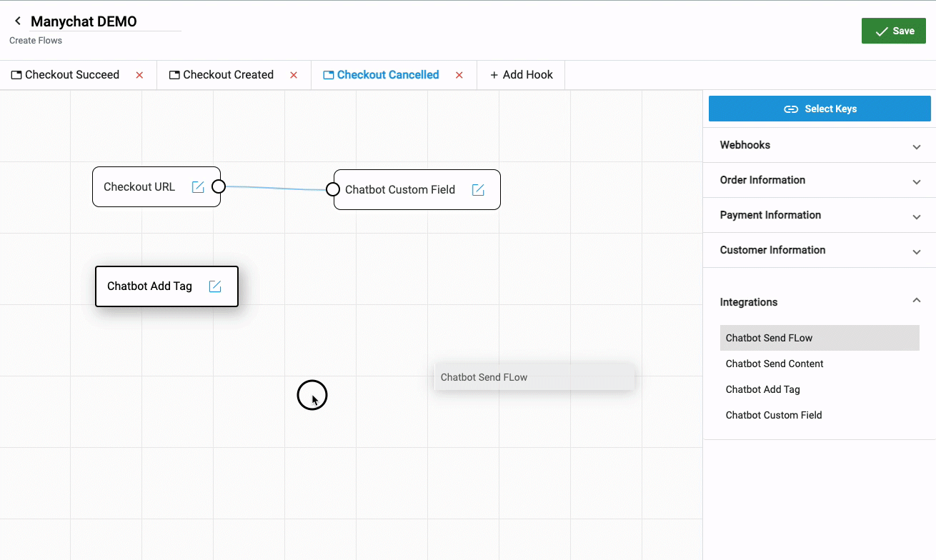Viewport: 936px width, 560px height.
Task: Expand the Webhooks section
Action: [x=820, y=145]
